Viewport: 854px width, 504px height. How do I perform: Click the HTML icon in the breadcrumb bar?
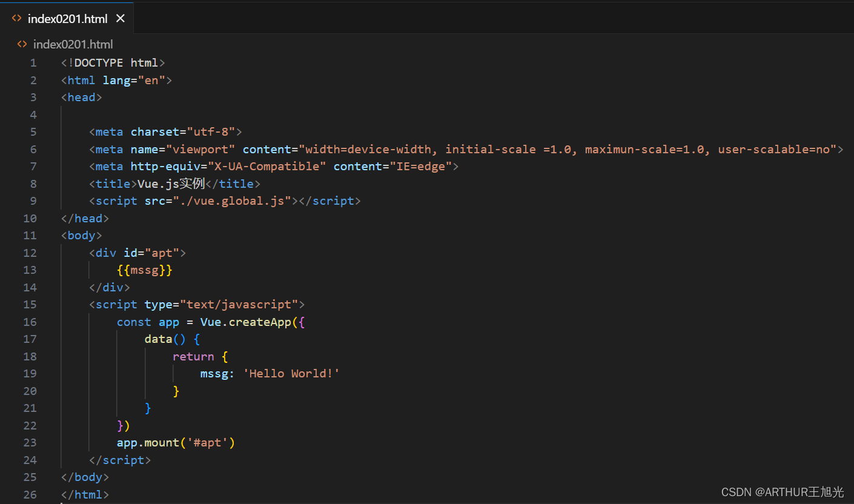click(22, 44)
